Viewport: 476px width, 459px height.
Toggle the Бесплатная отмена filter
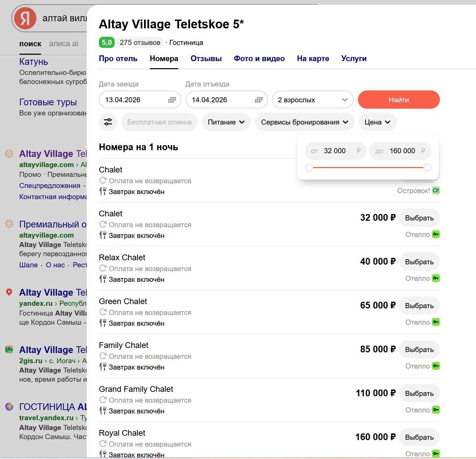pyautogui.click(x=159, y=122)
